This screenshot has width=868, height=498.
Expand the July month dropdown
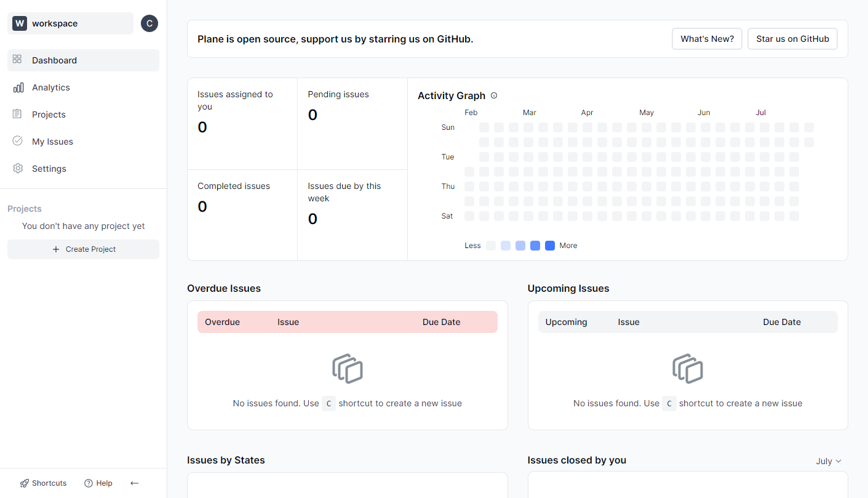point(828,461)
